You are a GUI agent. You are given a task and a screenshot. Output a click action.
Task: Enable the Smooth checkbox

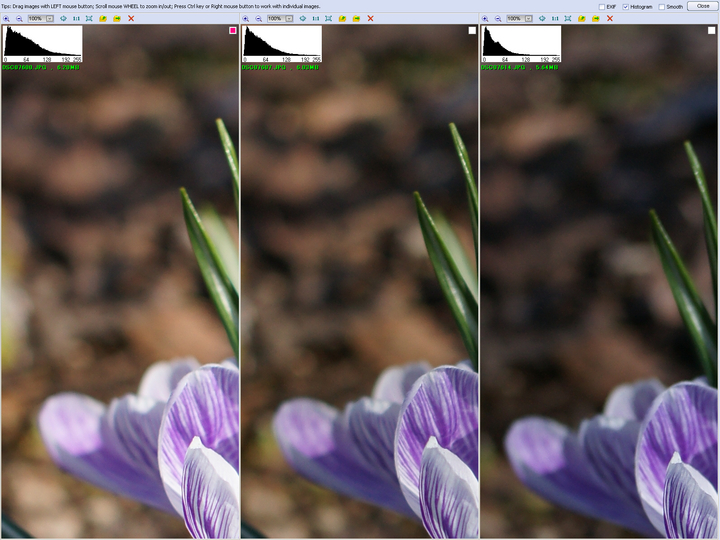662,7
